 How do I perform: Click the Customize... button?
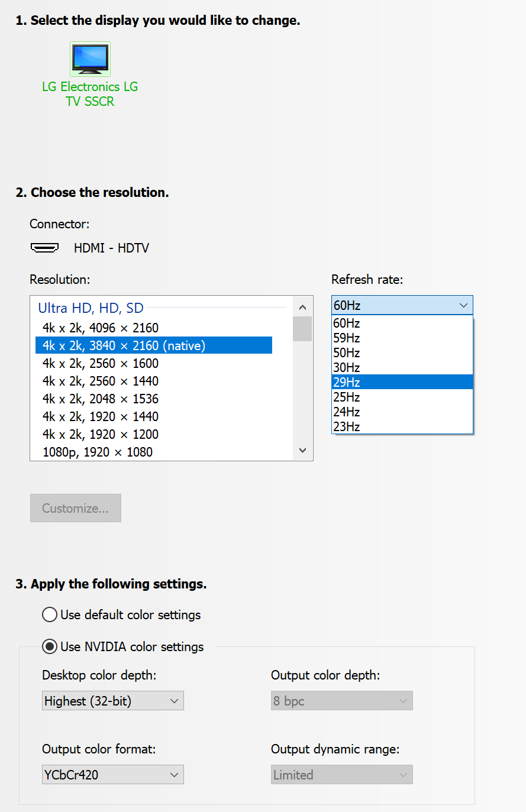76,508
